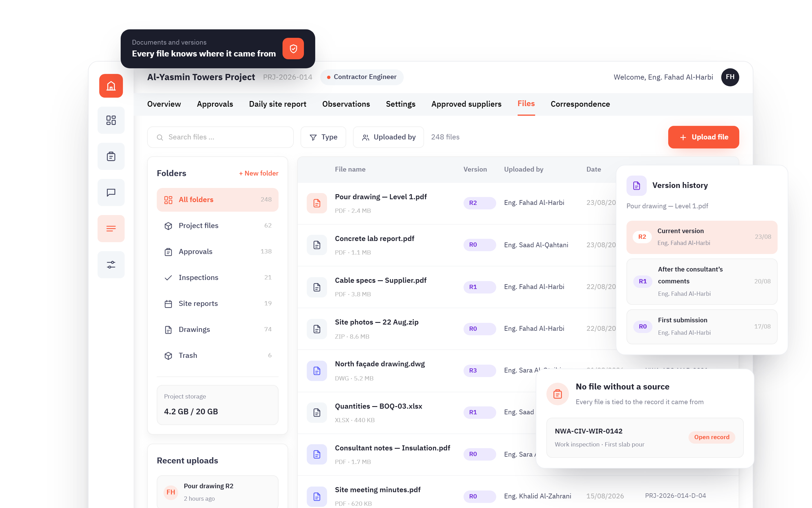This screenshot has height=508, width=812.
Task: Click file icon for Pour drawing — Level 1.pdf
Action: click(x=317, y=203)
